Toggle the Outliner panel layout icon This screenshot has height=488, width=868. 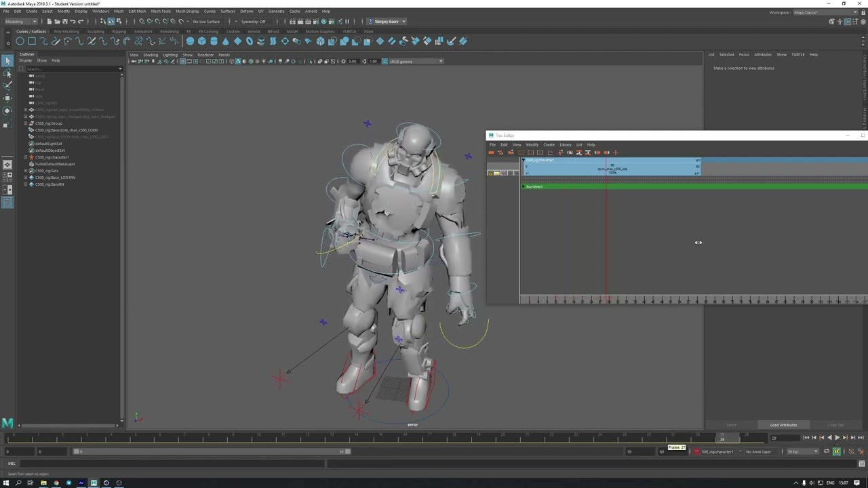(x=7, y=203)
